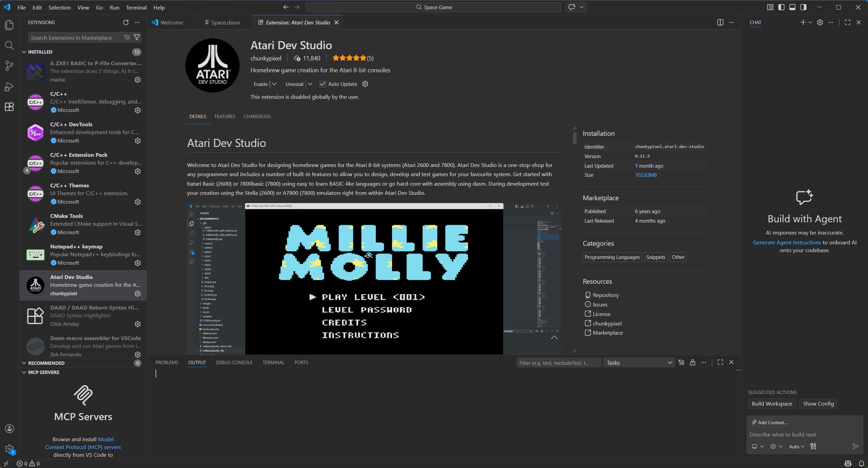Toggle the primary side bar layout button
868x468 pixels.
[781, 7]
